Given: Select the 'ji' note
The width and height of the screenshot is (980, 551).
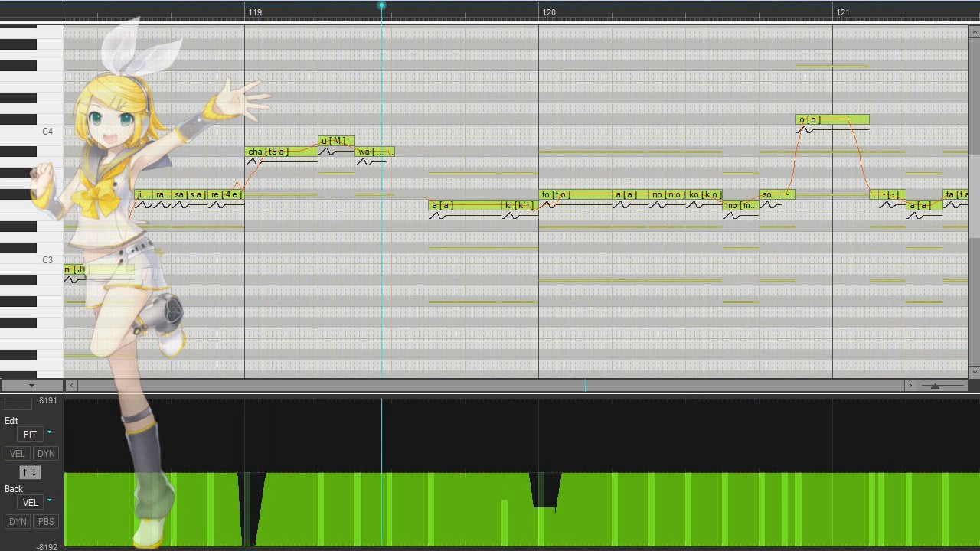Looking at the screenshot, I should [x=144, y=194].
